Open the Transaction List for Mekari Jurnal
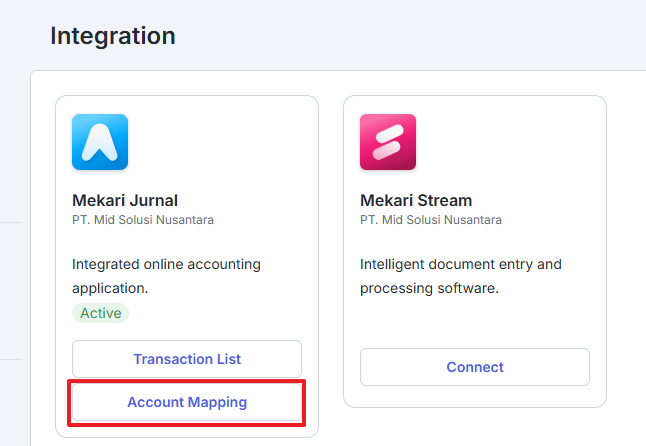Screen dimensions: 646x446 tap(187, 359)
